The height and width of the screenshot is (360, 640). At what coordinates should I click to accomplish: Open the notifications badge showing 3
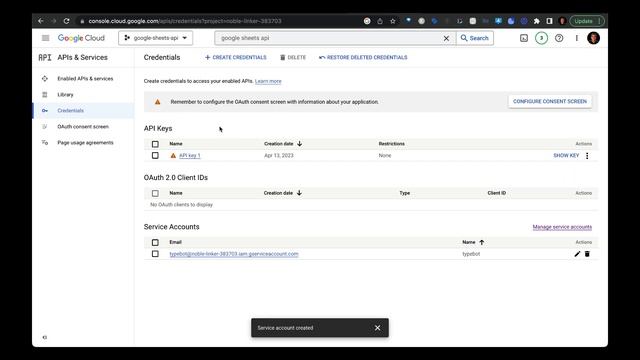[x=541, y=38]
